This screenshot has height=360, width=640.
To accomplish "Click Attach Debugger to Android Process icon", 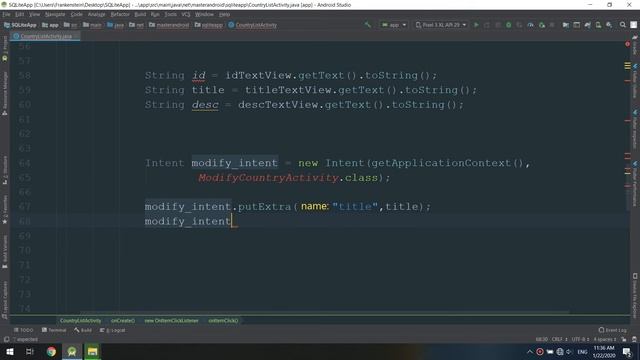I will tap(542, 25).
